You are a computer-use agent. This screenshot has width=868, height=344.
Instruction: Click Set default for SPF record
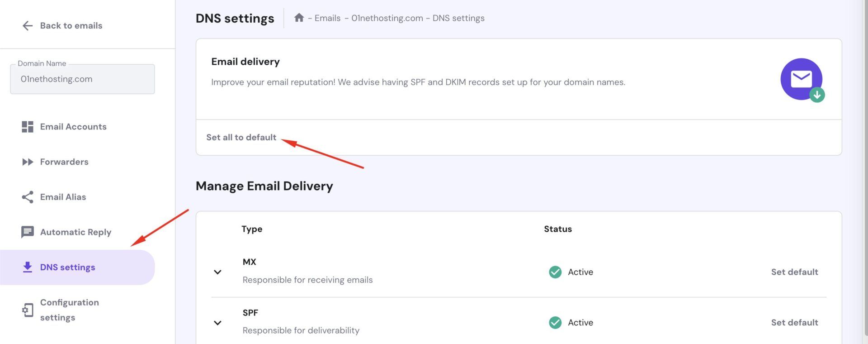pos(794,323)
